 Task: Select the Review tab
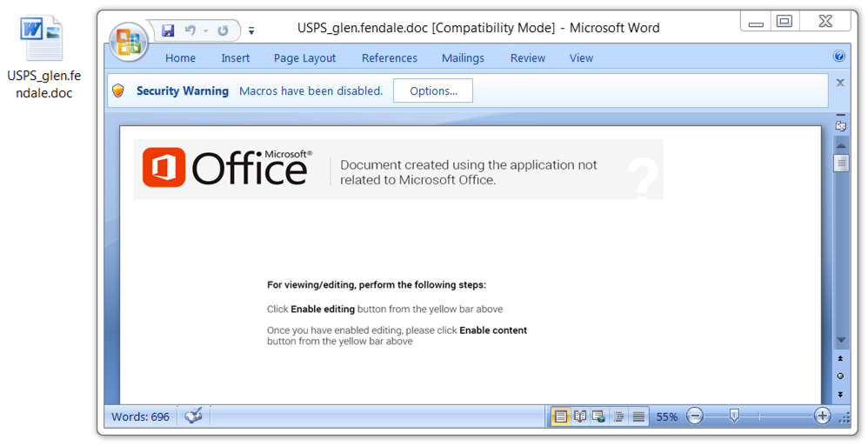point(528,58)
